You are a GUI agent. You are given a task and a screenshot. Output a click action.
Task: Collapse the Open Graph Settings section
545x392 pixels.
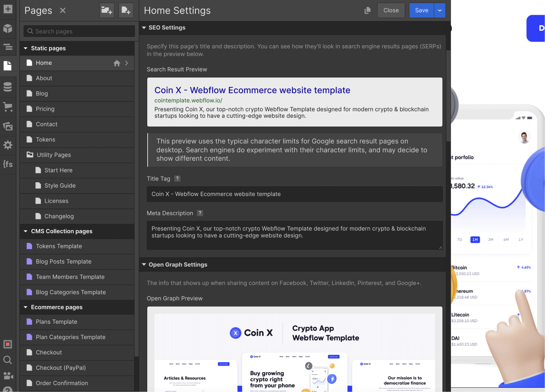tap(144, 265)
